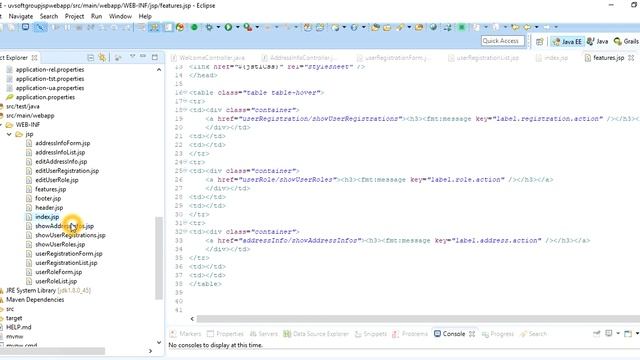Toggle the highlighted page icon in toolbar
Viewport: 640px width, 360px height.
(x=168, y=27)
